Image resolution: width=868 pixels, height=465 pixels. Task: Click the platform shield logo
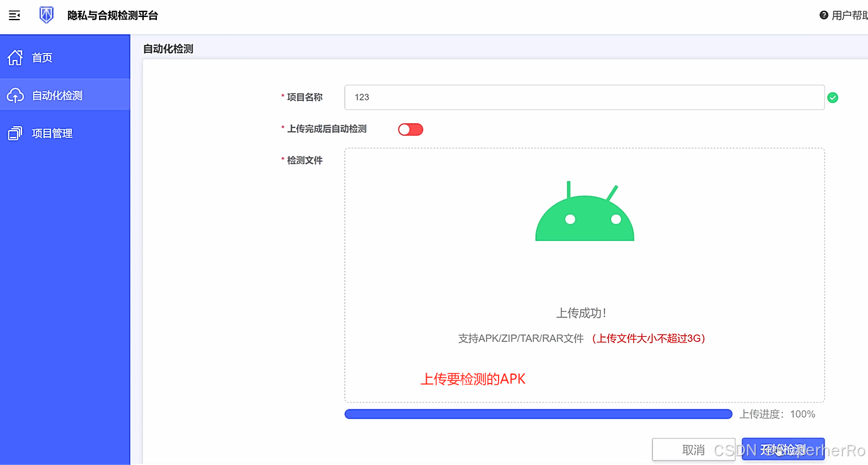click(x=46, y=15)
